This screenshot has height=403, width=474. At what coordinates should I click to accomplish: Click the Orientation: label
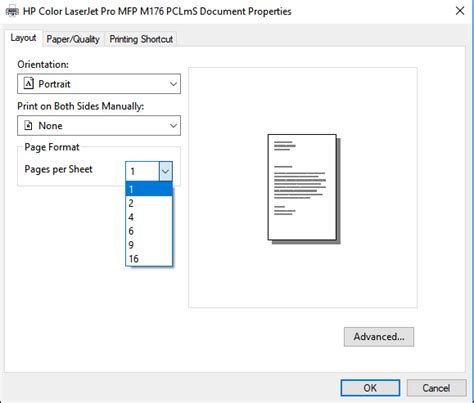[x=43, y=64]
